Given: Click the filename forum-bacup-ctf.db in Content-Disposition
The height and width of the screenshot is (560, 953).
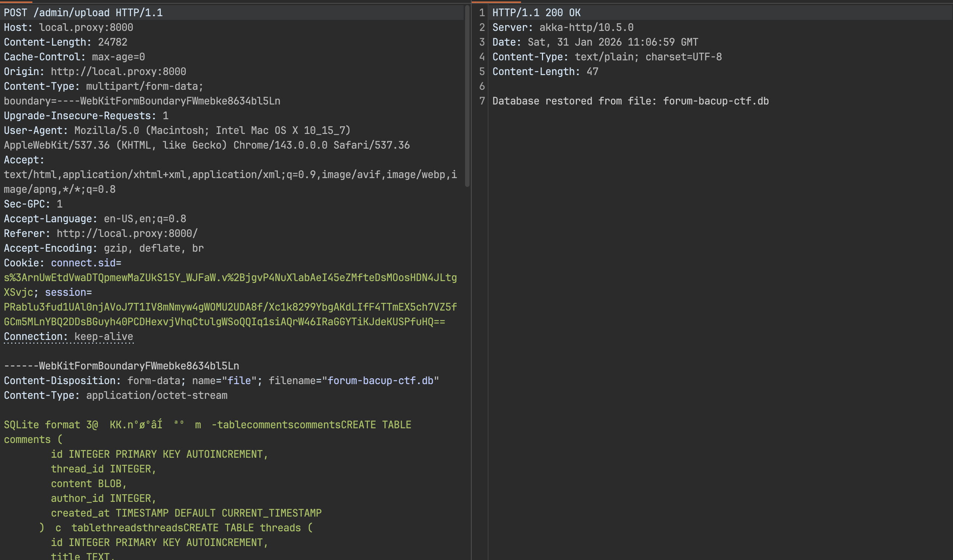Looking at the screenshot, I should (x=380, y=380).
